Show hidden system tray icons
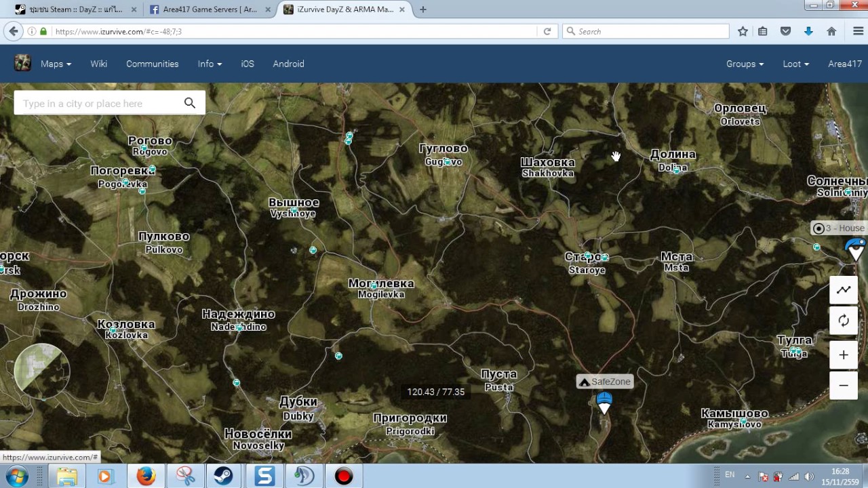The width and height of the screenshot is (868, 488). tap(748, 476)
